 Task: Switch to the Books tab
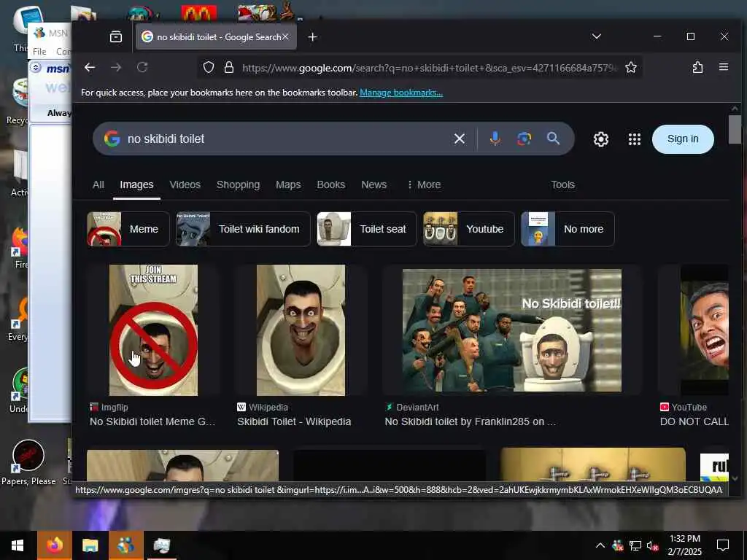point(330,184)
